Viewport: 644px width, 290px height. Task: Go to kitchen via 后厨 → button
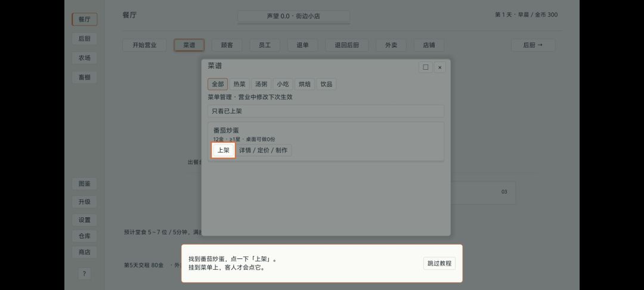(x=533, y=45)
